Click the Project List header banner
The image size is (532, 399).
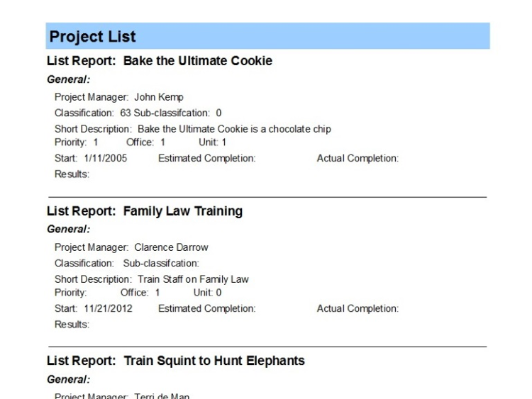[267, 36]
